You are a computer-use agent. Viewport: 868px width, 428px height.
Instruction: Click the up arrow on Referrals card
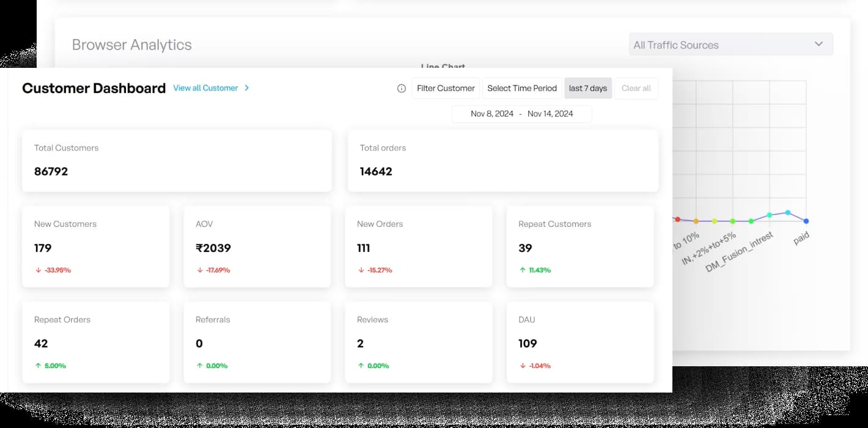pos(199,365)
